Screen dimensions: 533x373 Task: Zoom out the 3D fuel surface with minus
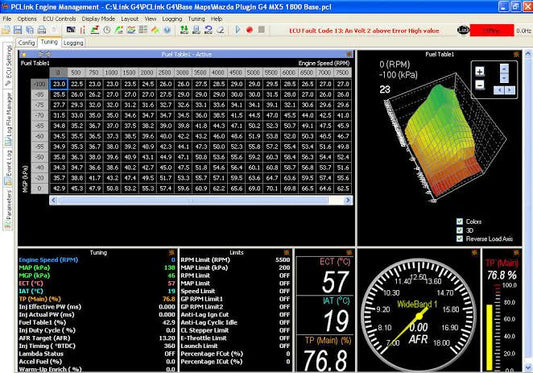click(x=480, y=85)
